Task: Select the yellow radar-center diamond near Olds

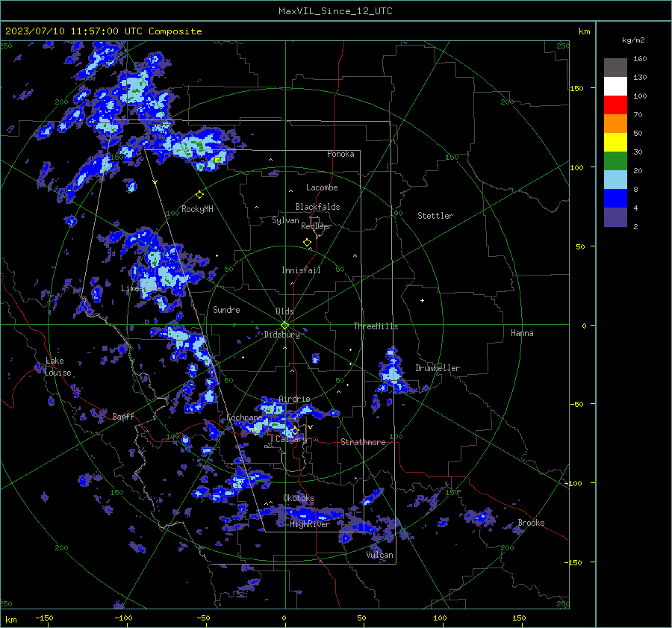Action: click(285, 326)
